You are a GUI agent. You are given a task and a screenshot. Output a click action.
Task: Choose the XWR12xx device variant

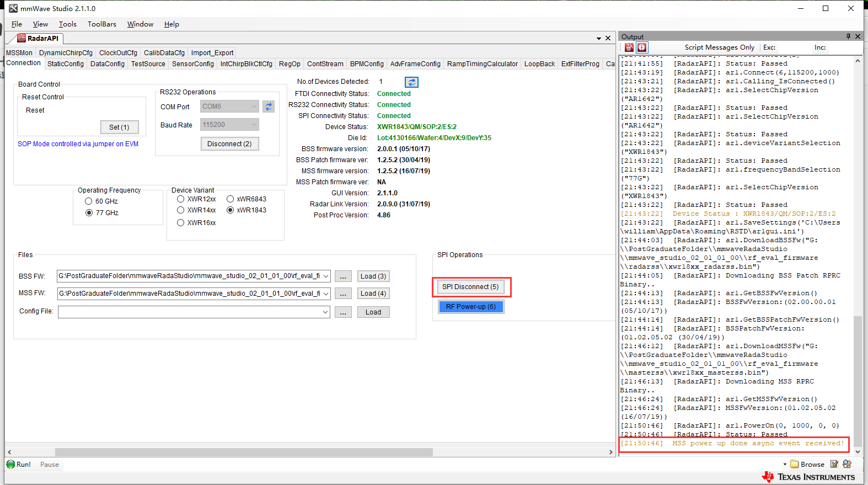pyautogui.click(x=180, y=199)
